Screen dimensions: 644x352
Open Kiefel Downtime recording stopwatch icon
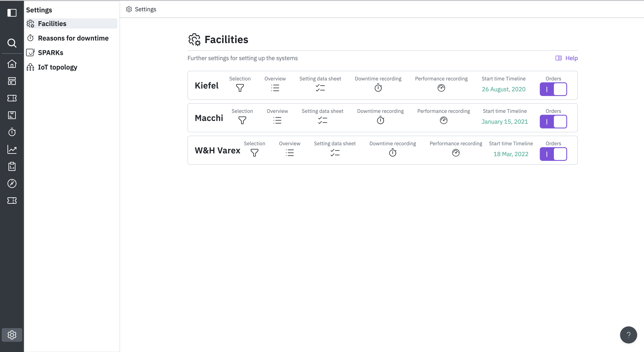pos(378,88)
